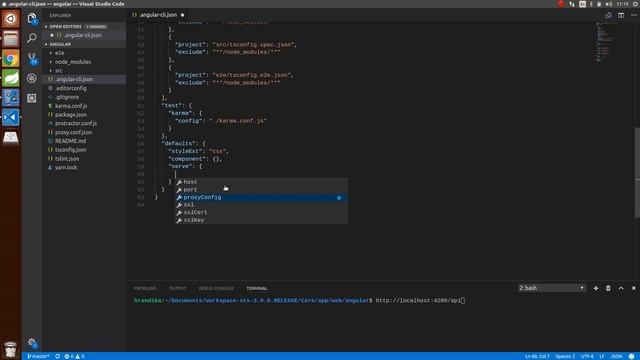Choose 'host' from the suggestion list
The height and width of the screenshot is (360, 640).
coord(261,182)
